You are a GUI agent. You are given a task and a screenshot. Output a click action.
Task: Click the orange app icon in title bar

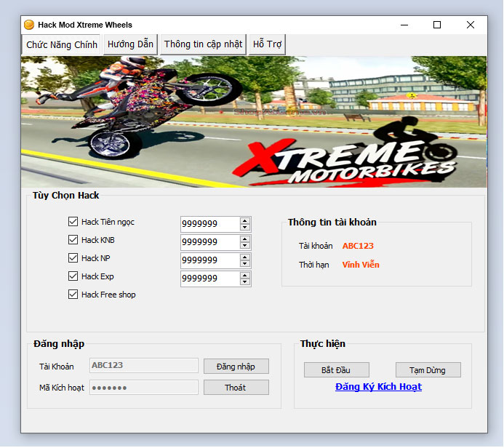click(29, 25)
